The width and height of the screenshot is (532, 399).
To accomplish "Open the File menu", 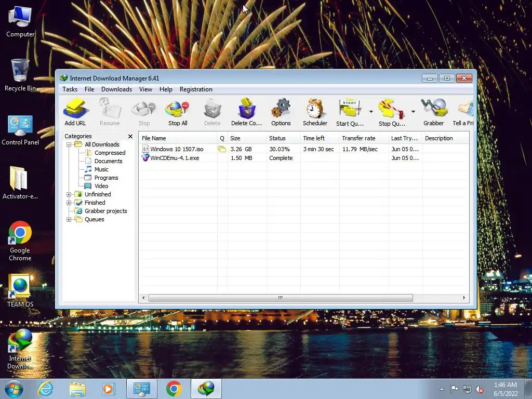I will tap(89, 89).
